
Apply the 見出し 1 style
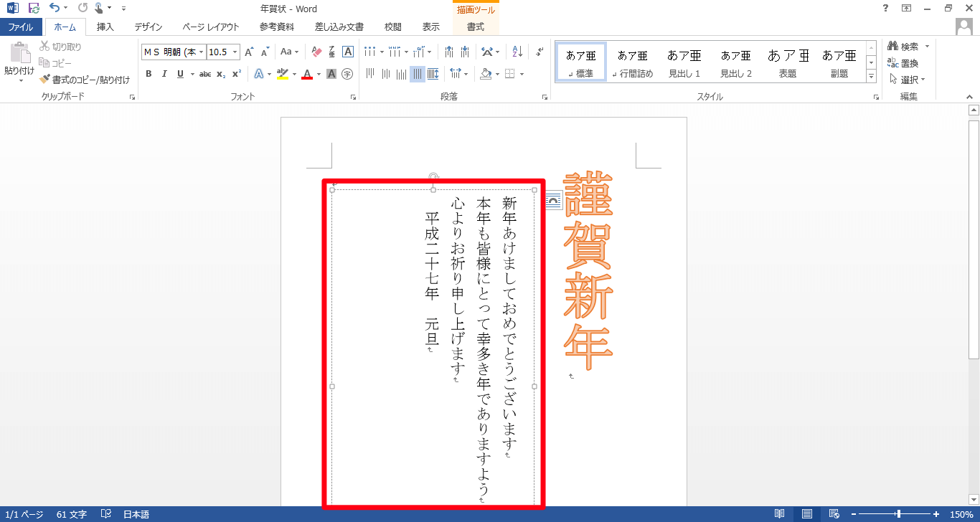pyautogui.click(x=684, y=62)
